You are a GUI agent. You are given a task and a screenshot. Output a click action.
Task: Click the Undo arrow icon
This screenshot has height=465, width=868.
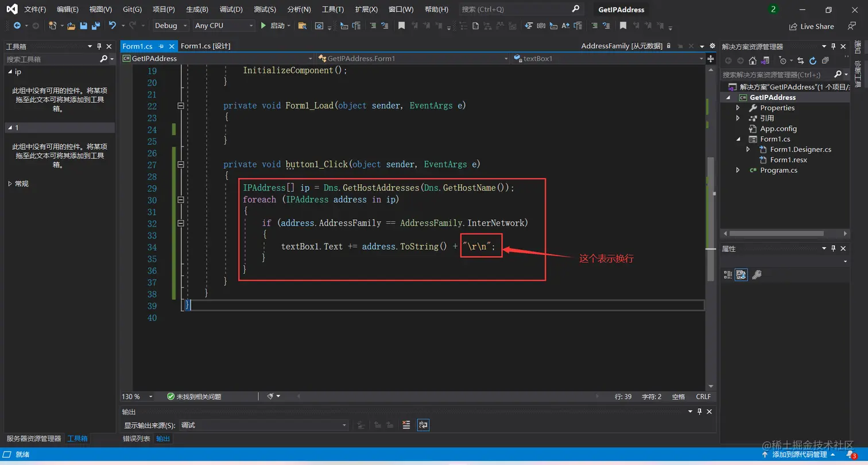[113, 26]
